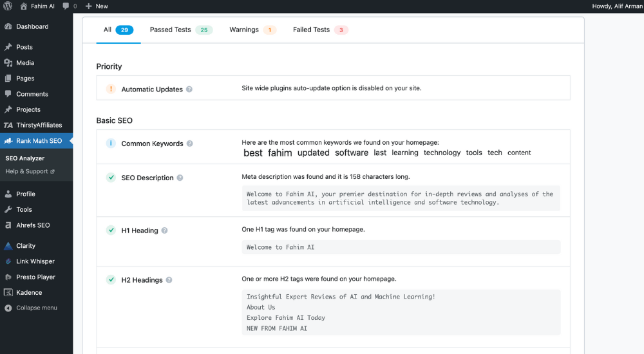The height and width of the screenshot is (354, 644).
Task: Open the comments bubble icon in admin bar
Action: point(66,6)
